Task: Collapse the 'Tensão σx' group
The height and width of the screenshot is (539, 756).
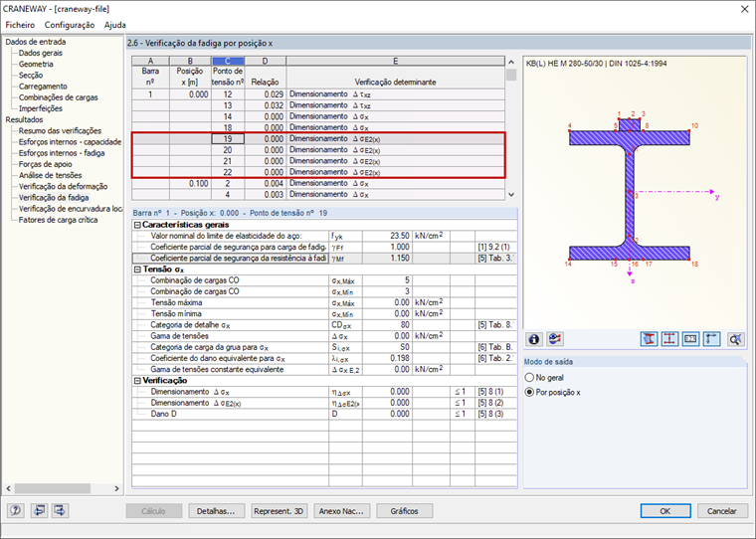Action: pyautogui.click(x=137, y=269)
